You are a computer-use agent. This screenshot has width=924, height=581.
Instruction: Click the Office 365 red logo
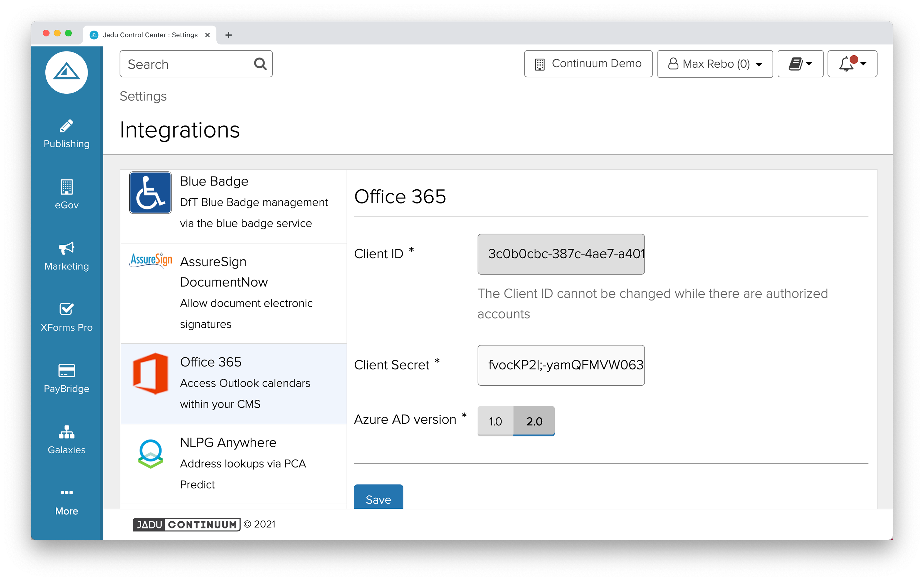[x=150, y=374]
